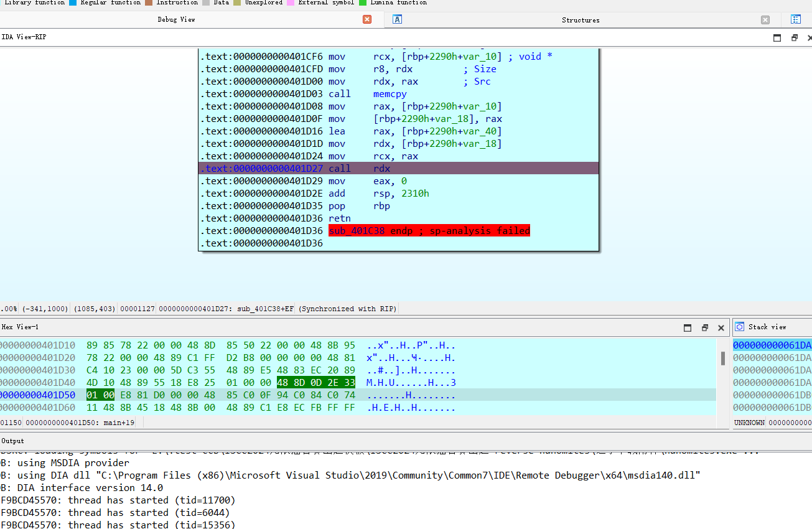Click output line thread started tid=11700

118,500
